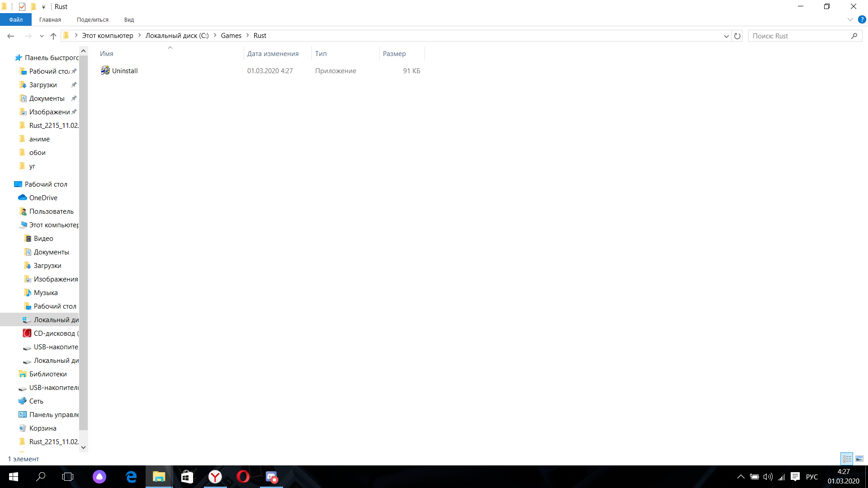This screenshot has width=868, height=488.
Task: Click Games in the breadcrumb path
Action: tap(231, 36)
